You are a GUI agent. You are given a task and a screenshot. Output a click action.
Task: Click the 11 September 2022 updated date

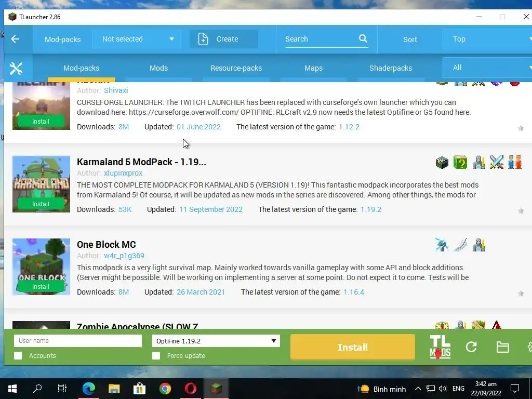211,209
